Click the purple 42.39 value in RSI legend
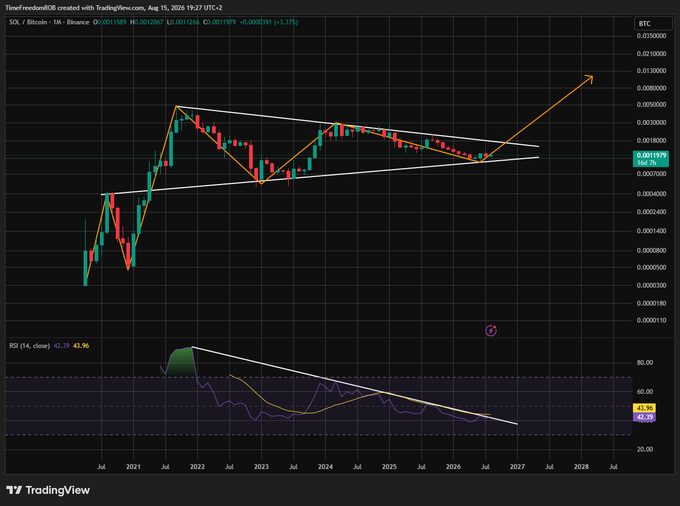The height and width of the screenshot is (506, 680). pyautogui.click(x=61, y=346)
